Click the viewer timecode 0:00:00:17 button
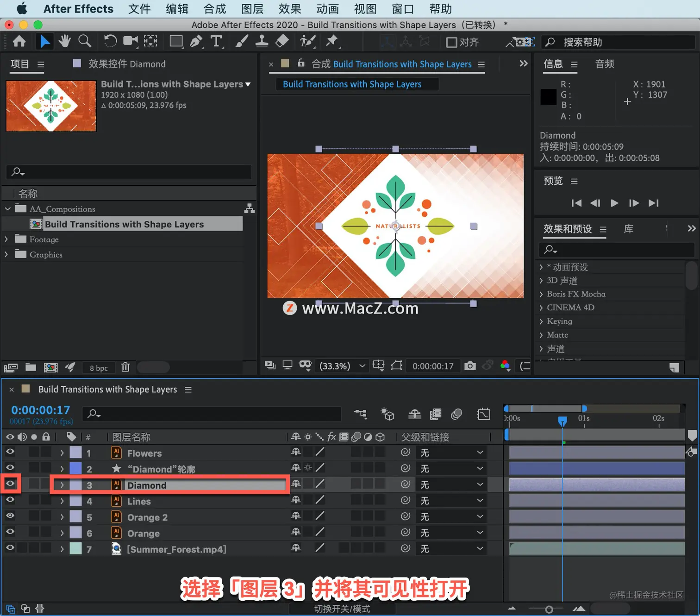Viewport: 700px width, 616px height. pyautogui.click(x=433, y=366)
